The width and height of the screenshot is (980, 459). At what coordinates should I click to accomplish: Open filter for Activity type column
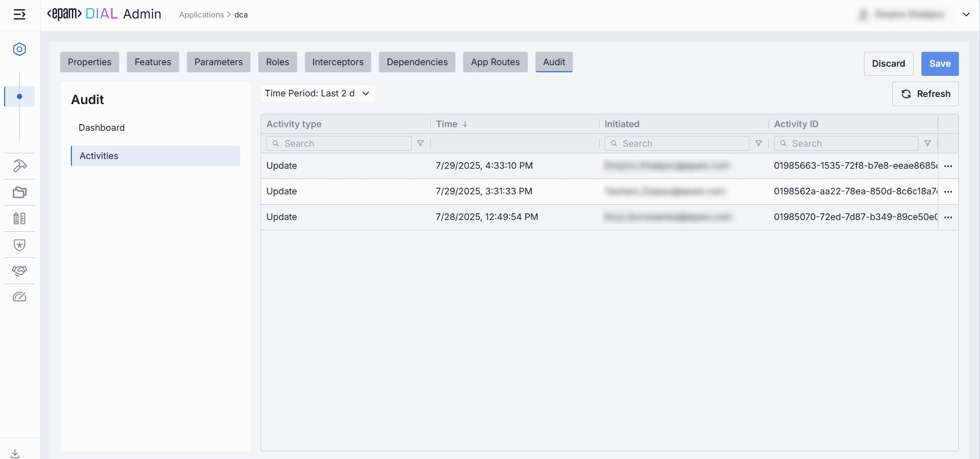(x=420, y=144)
